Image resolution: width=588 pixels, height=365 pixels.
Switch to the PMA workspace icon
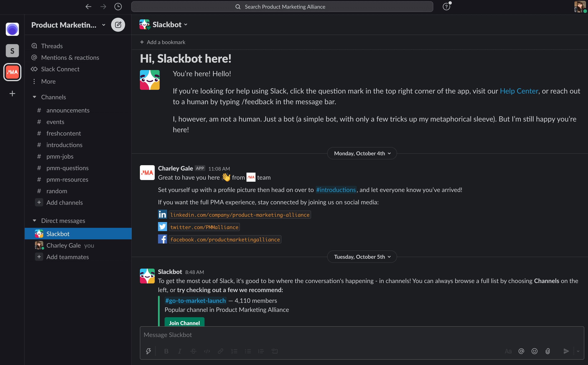(x=12, y=72)
